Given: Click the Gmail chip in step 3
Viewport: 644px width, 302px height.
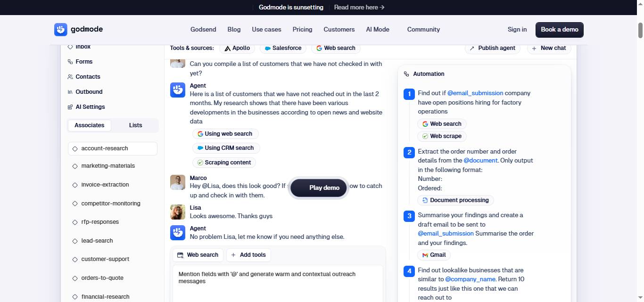Looking at the screenshot, I should (434, 255).
